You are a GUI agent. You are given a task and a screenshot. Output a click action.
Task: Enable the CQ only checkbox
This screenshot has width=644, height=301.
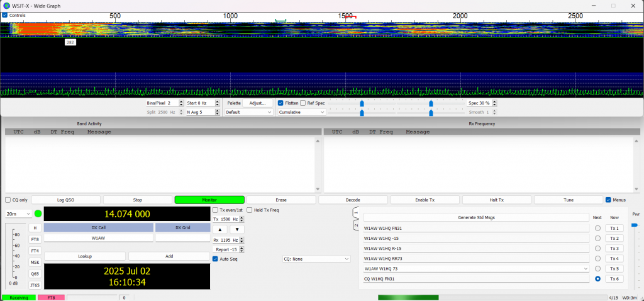click(x=8, y=200)
